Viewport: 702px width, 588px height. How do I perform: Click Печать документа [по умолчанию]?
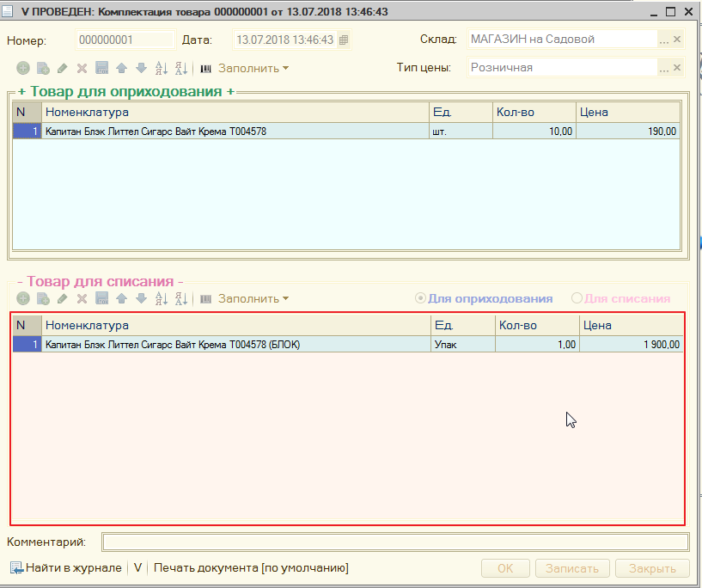coord(251,568)
